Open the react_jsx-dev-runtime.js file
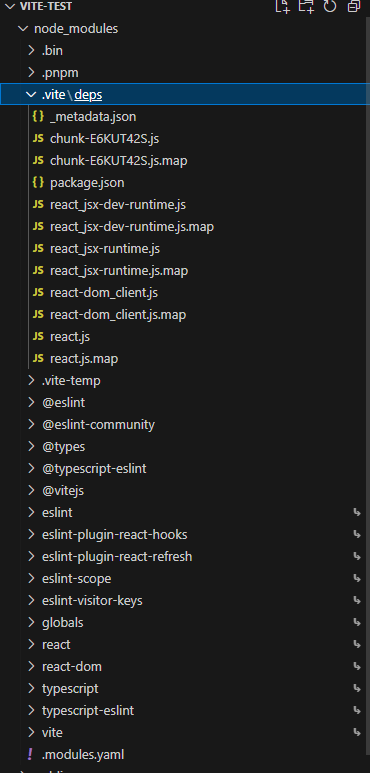Viewport: 370px width, 773px height. [118, 205]
